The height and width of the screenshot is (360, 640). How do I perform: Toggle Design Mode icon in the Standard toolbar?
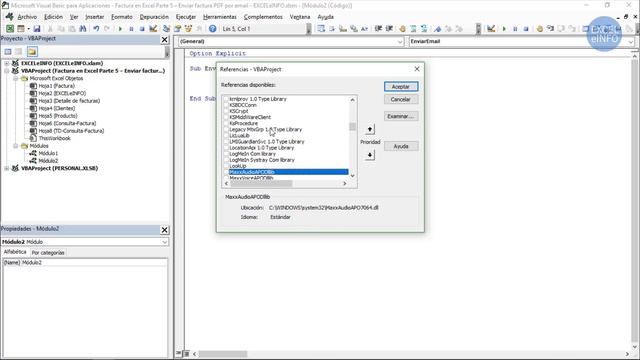(153, 29)
